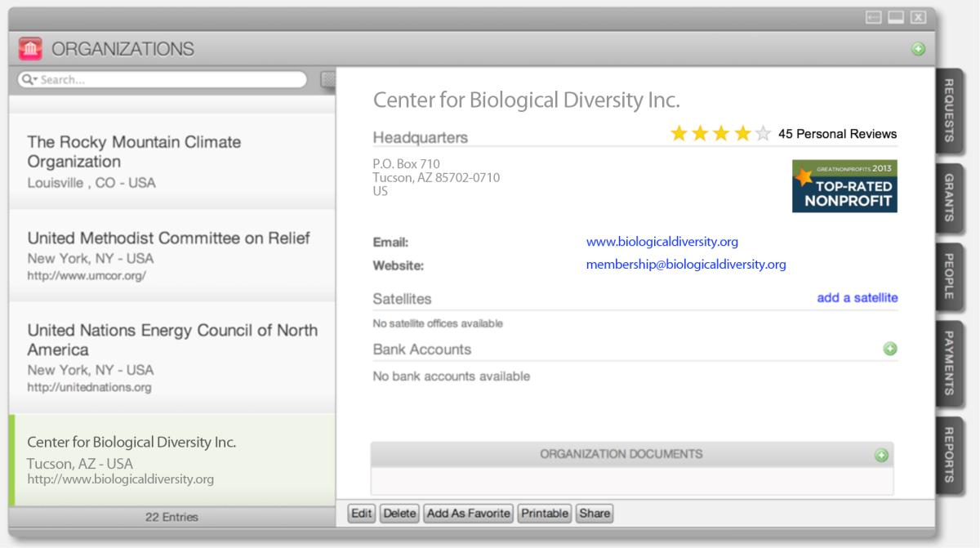Click http://unitednations.org text in list
Screen dimensions: 980x548
89,387
